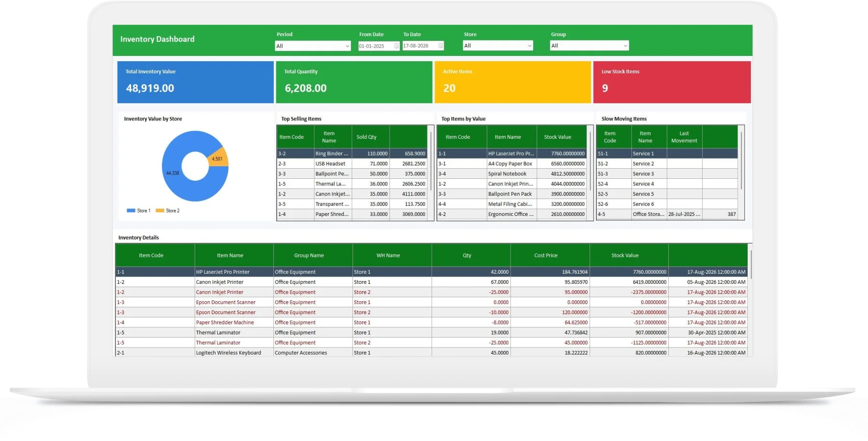Click the Inventory Details vertical scrollbar
Image resolution: width=868 pixels, height=441 pixels.
(x=750, y=264)
